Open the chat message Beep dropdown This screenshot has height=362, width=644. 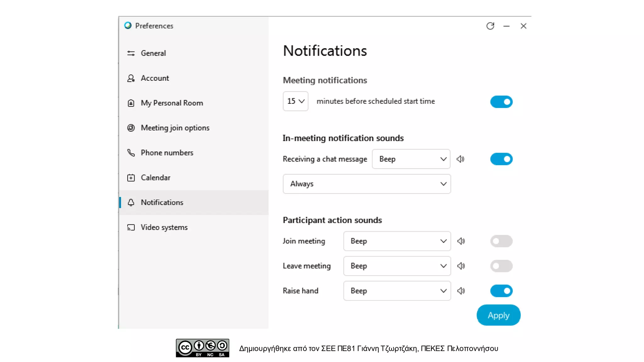tap(411, 159)
